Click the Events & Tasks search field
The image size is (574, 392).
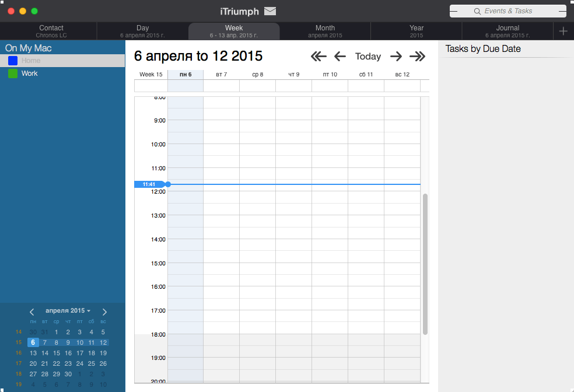[x=508, y=11]
